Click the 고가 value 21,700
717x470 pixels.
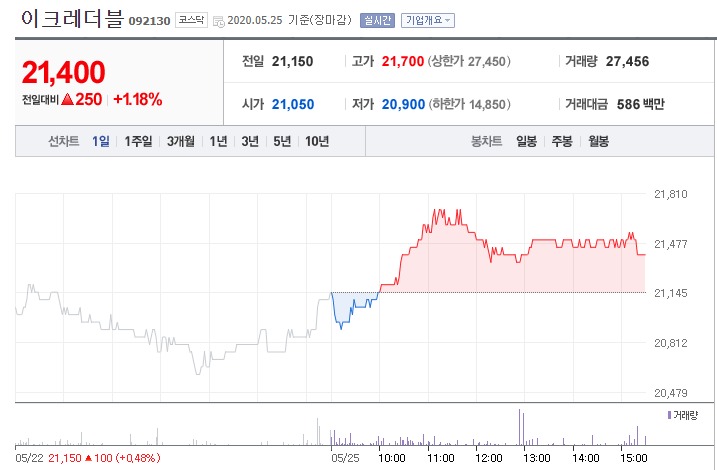pyautogui.click(x=403, y=61)
